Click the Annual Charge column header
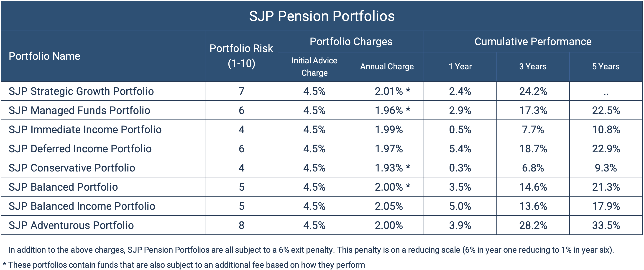The height and width of the screenshot is (270, 644). (x=387, y=67)
